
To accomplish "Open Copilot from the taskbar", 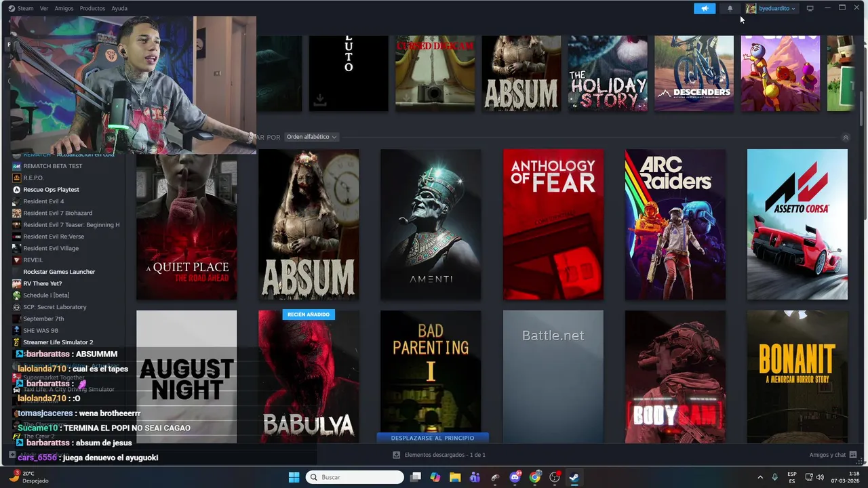I will click(435, 477).
